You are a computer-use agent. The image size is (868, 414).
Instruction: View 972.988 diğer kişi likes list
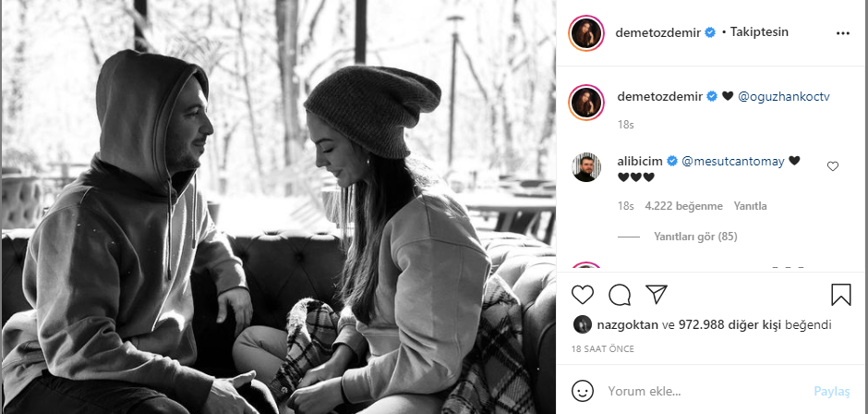tap(729, 325)
